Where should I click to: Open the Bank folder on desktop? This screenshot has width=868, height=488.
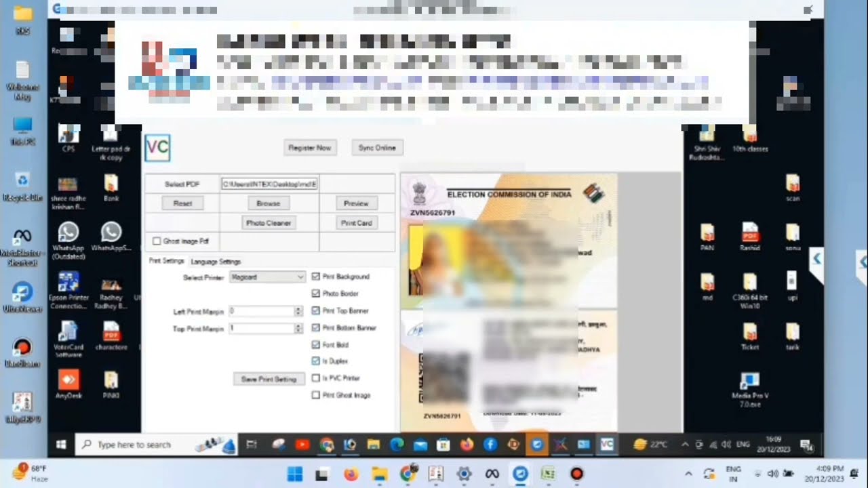coord(111,188)
